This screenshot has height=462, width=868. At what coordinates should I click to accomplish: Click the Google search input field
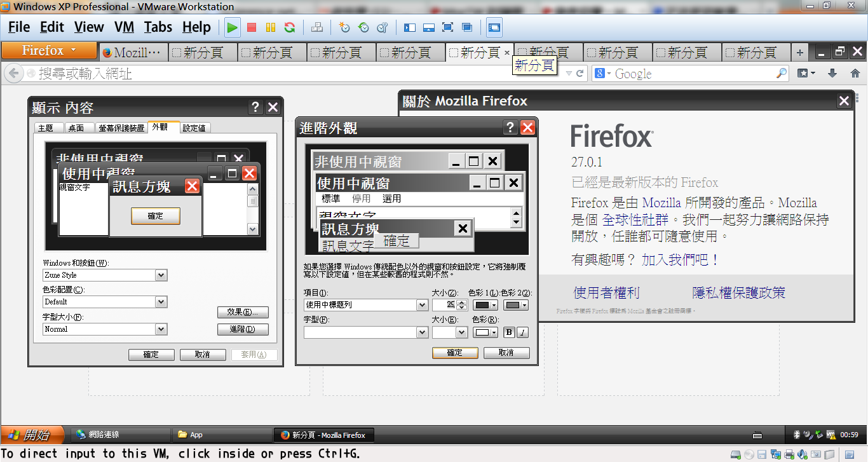point(693,74)
